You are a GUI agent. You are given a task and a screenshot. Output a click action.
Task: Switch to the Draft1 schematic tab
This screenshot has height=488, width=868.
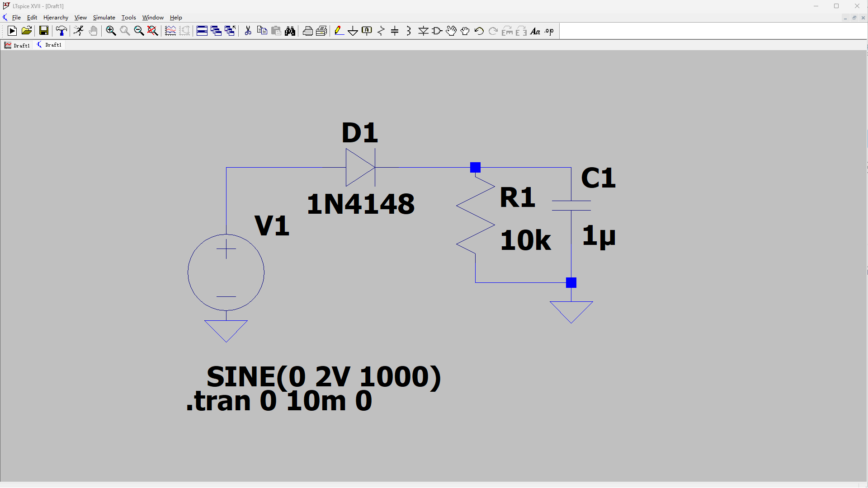(49, 45)
